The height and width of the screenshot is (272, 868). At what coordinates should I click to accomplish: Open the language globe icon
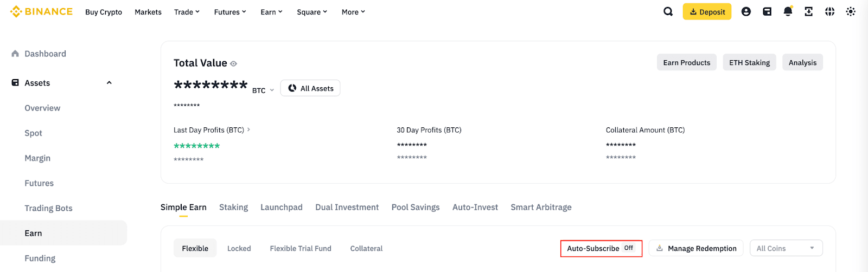[829, 11]
